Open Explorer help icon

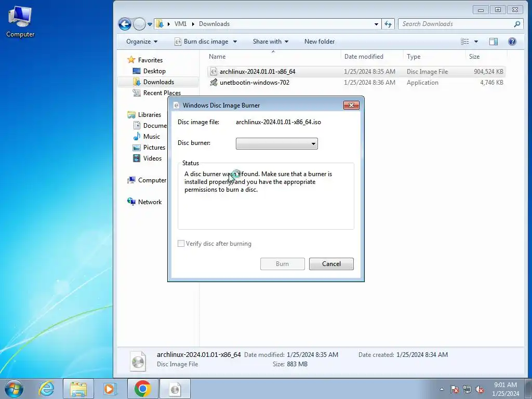tap(512, 42)
